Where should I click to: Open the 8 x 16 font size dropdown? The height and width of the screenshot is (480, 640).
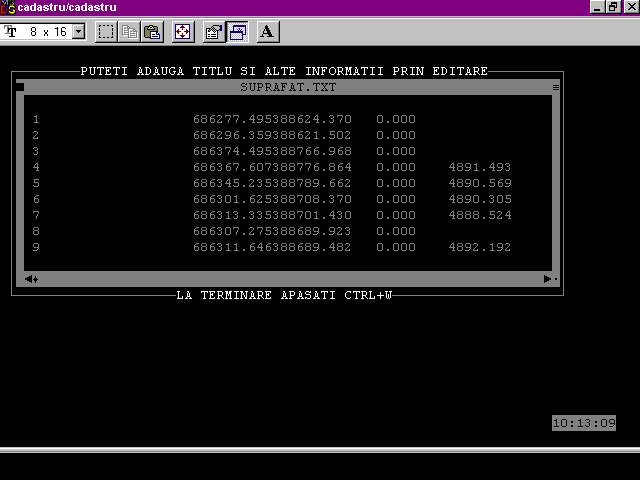click(x=79, y=32)
